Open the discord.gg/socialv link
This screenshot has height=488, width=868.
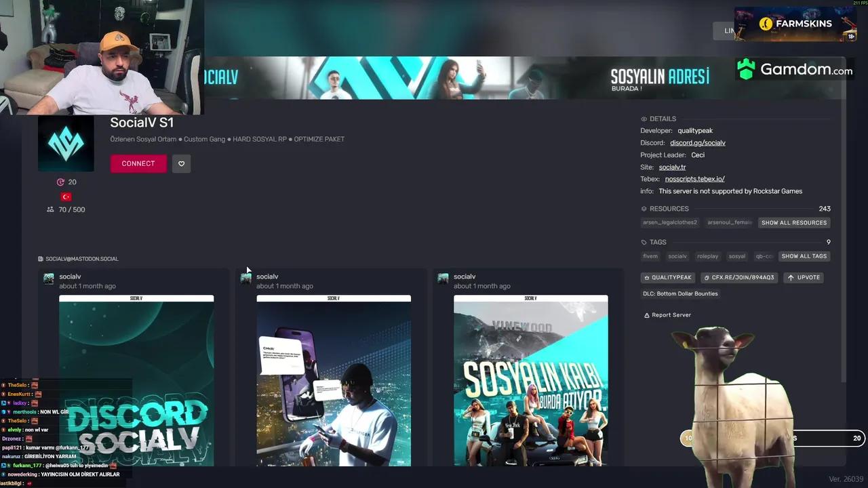(x=698, y=143)
